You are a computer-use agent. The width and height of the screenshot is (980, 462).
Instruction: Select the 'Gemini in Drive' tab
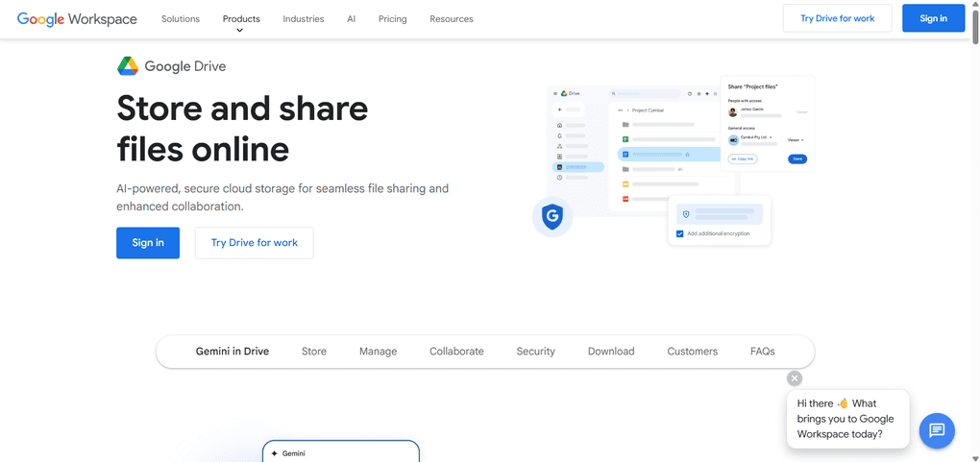(x=233, y=352)
